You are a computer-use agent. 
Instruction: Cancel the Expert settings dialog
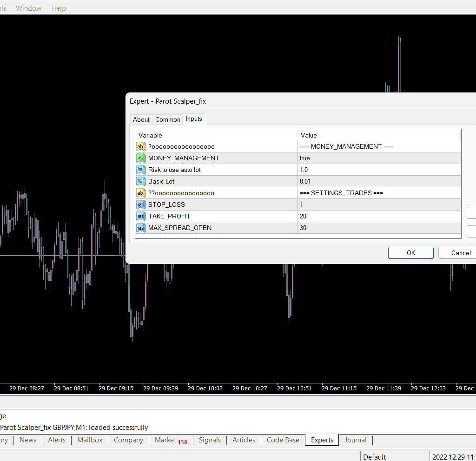(x=461, y=253)
